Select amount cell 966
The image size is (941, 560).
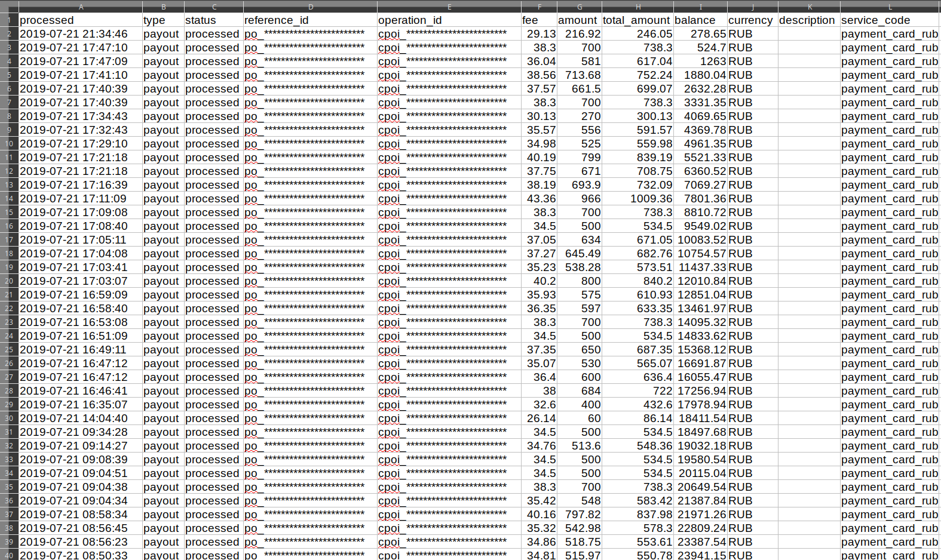point(580,199)
